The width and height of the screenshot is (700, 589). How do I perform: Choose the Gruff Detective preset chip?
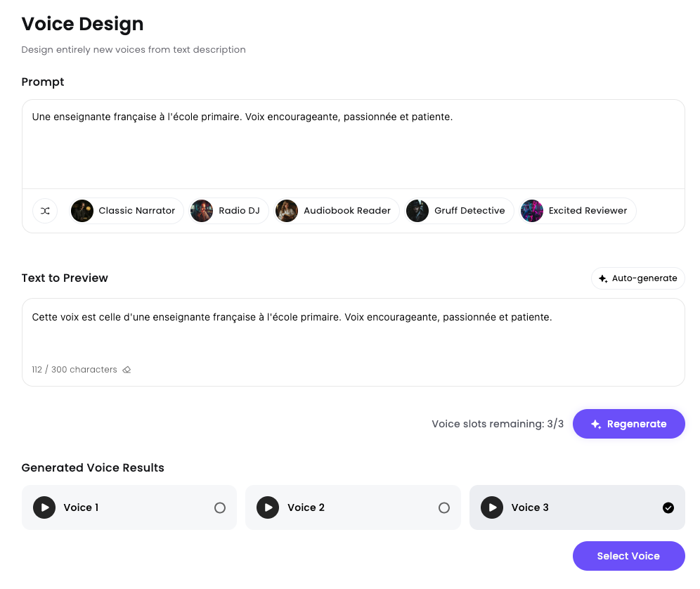pyautogui.click(x=460, y=211)
